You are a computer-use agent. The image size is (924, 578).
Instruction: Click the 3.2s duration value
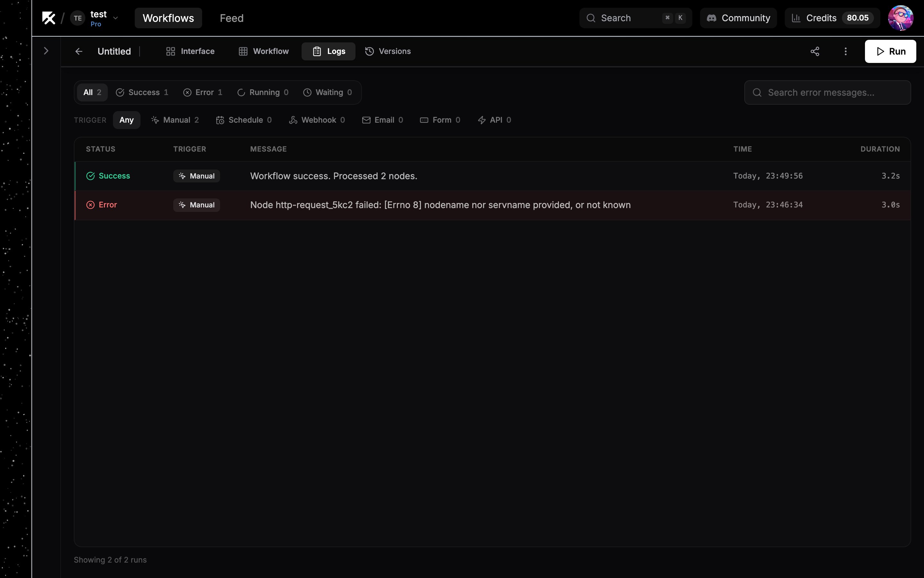click(x=890, y=176)
